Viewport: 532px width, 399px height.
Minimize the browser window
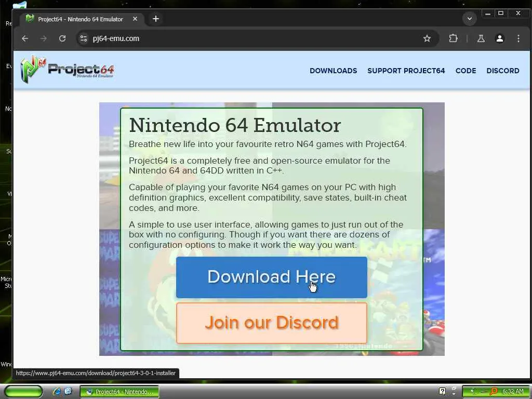pos(487,14)
